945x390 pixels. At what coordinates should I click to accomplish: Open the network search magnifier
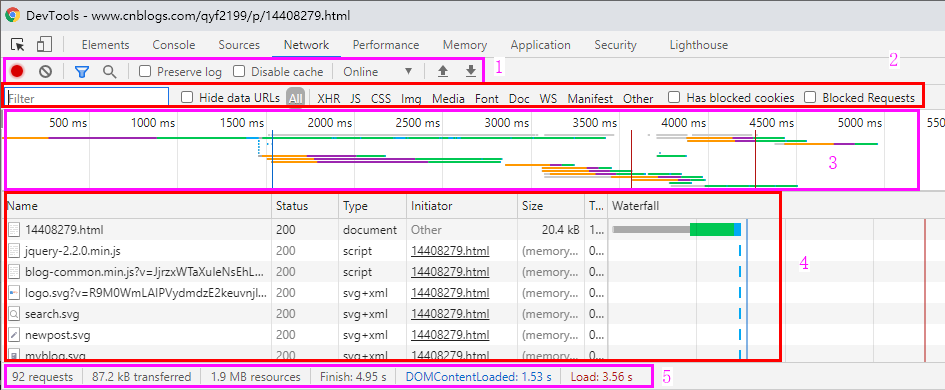(x=109, y=72)
